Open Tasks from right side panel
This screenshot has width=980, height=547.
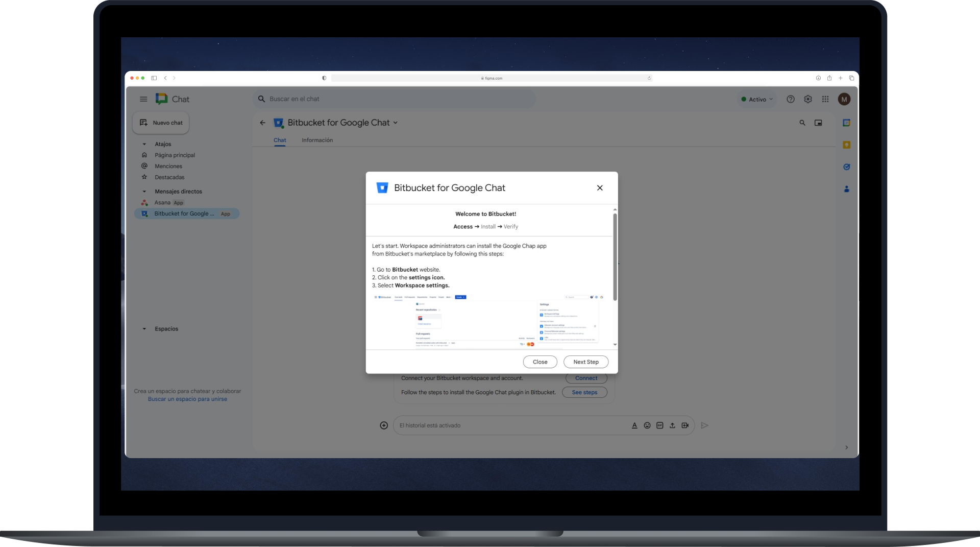846,167
